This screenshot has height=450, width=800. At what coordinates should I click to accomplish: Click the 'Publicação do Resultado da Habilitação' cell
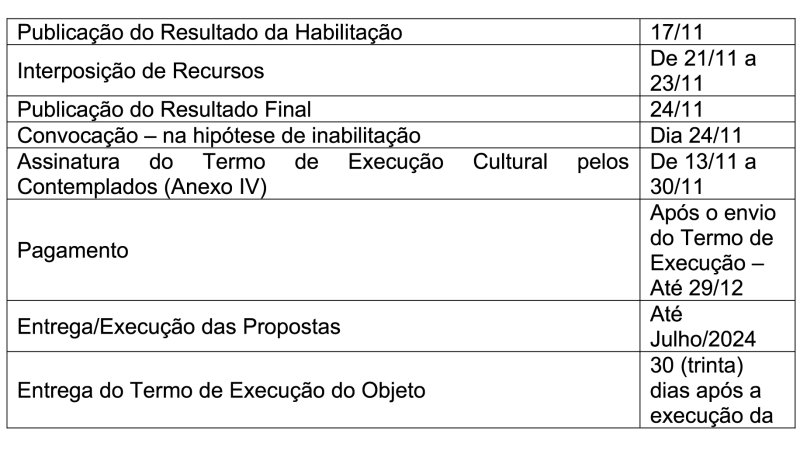tap(211, 32)
